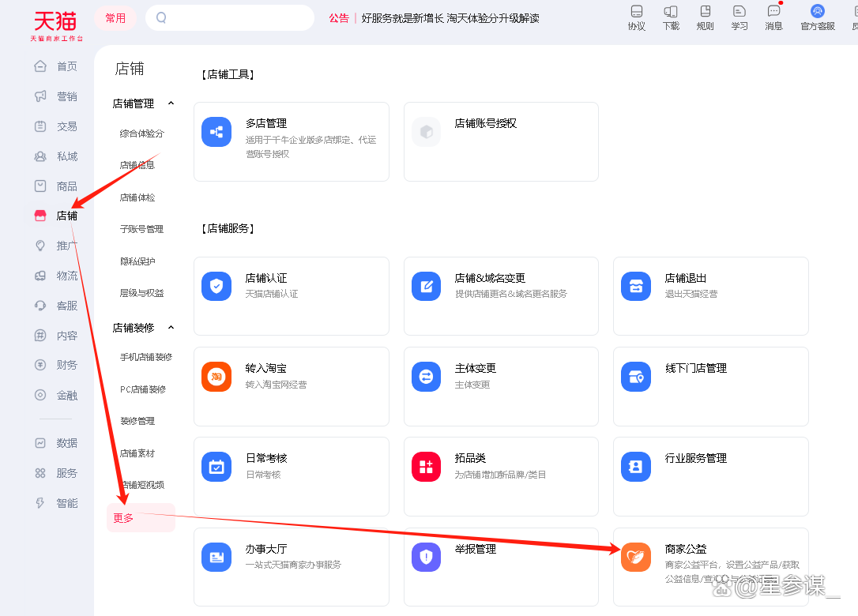Click the header search box
Image resolution: width=858 pixels, height=616 pixels.
[230, 18]
